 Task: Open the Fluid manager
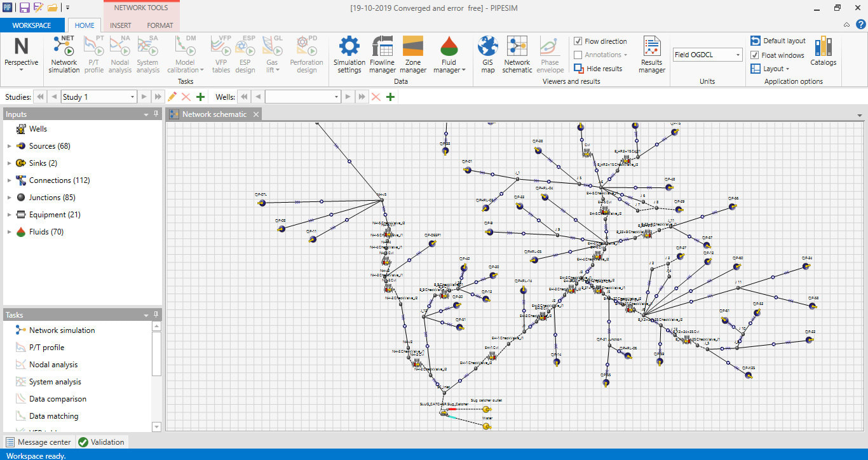tap(449, 55)
